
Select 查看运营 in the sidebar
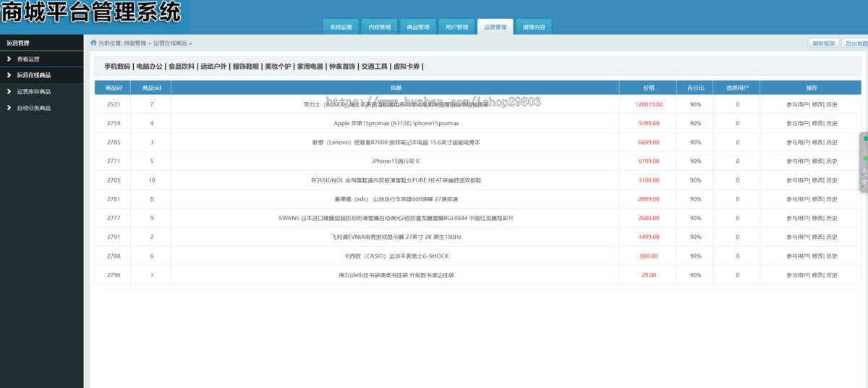click(x=28, y=59)
